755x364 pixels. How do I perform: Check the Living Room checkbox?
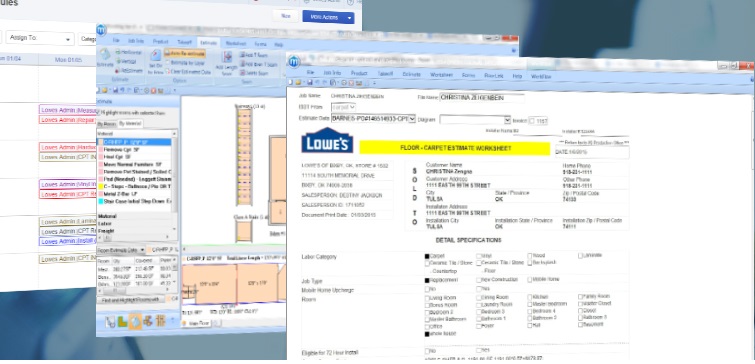pos(427,298)
